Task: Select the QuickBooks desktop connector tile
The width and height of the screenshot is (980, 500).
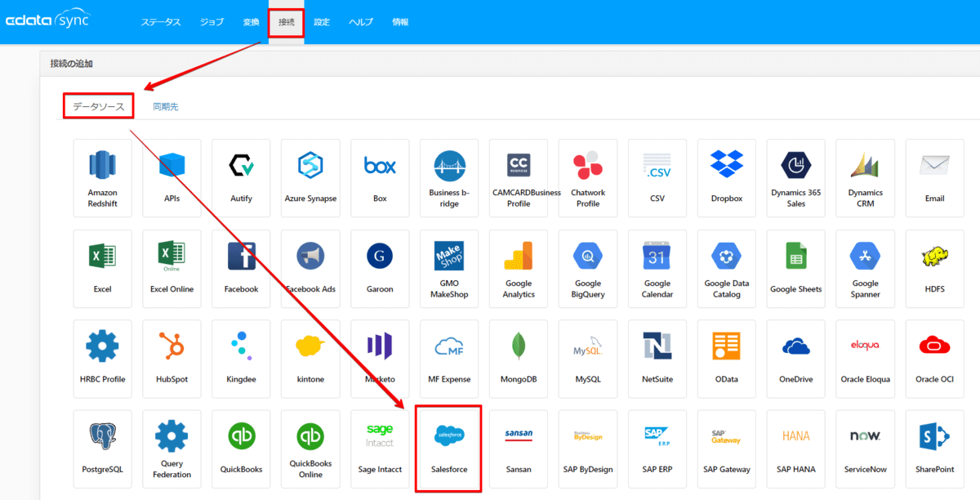Action: pos(242,449)
